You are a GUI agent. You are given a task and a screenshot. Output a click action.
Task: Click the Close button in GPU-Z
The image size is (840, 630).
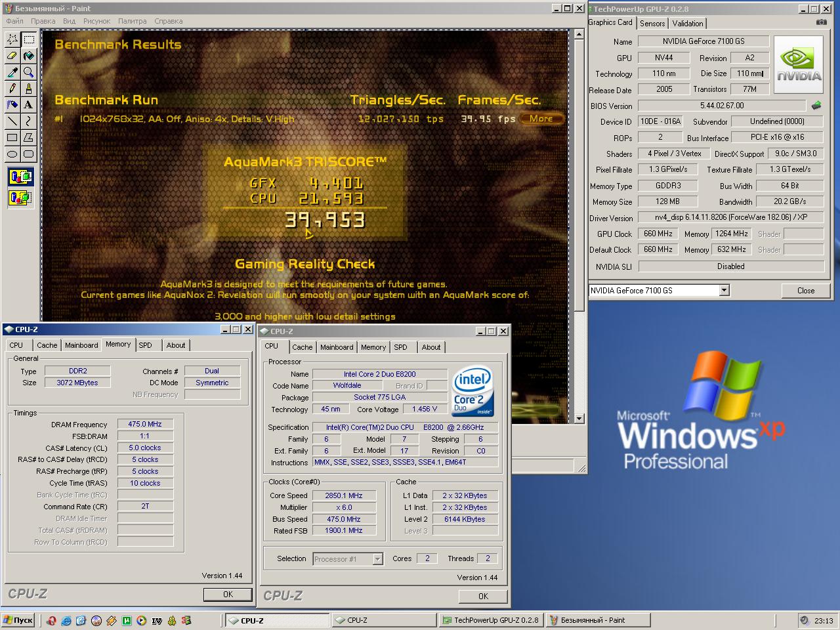(x=806, y=291)
